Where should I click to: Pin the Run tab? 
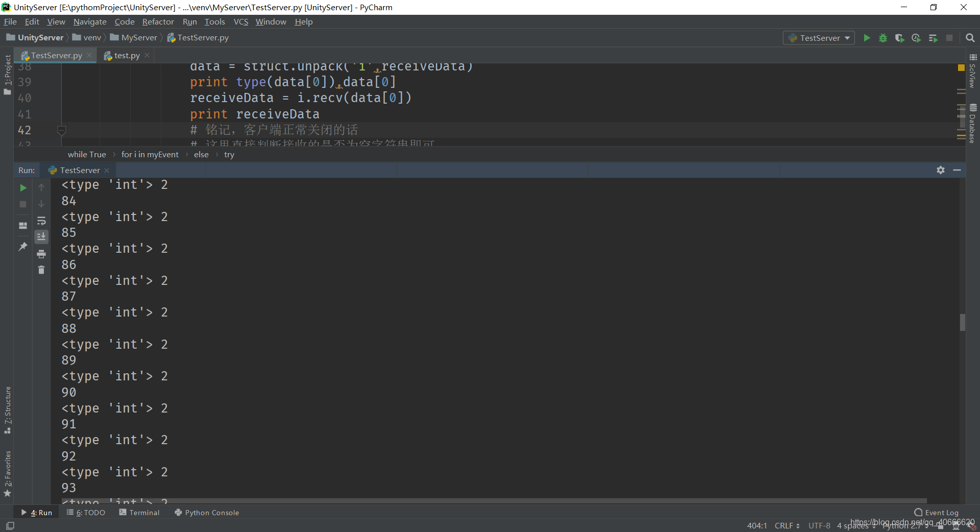[x=23, y=246]
